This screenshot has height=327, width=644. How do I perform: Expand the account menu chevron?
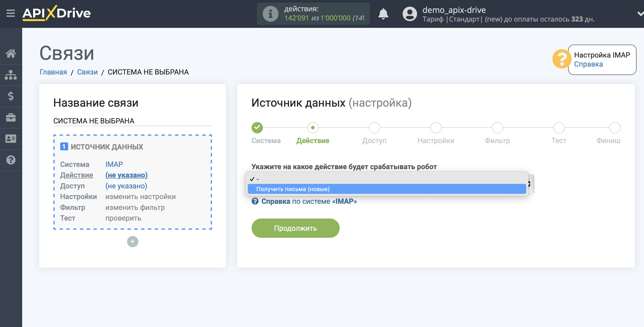click(x=640, y=14)
